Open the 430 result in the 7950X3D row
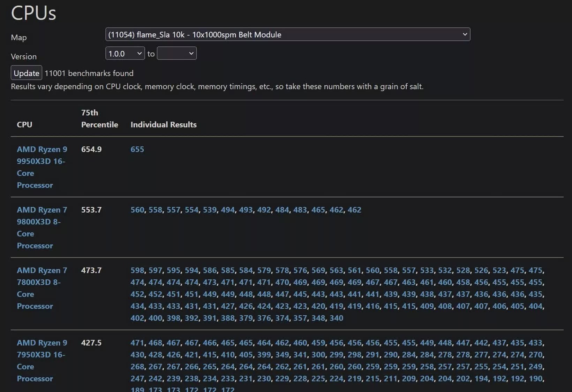Image resolution: width=572 pixels, height=392 pixels. click(137, 355)
